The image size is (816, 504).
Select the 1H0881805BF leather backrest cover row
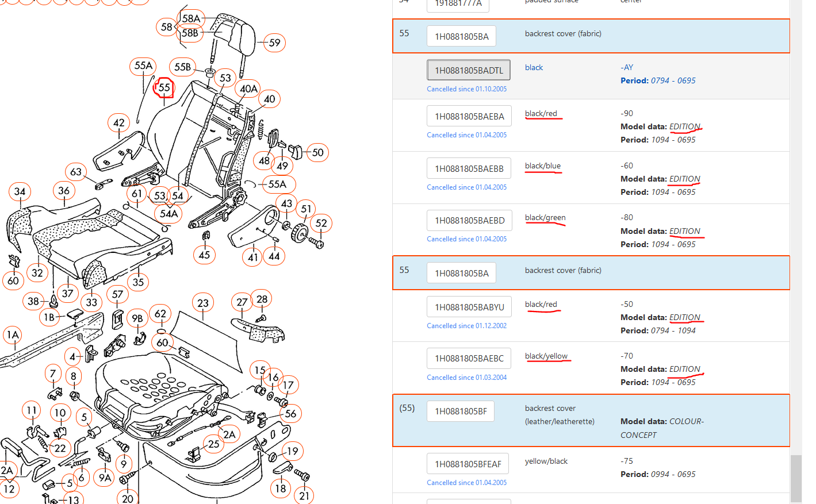(x=591, y=421)
